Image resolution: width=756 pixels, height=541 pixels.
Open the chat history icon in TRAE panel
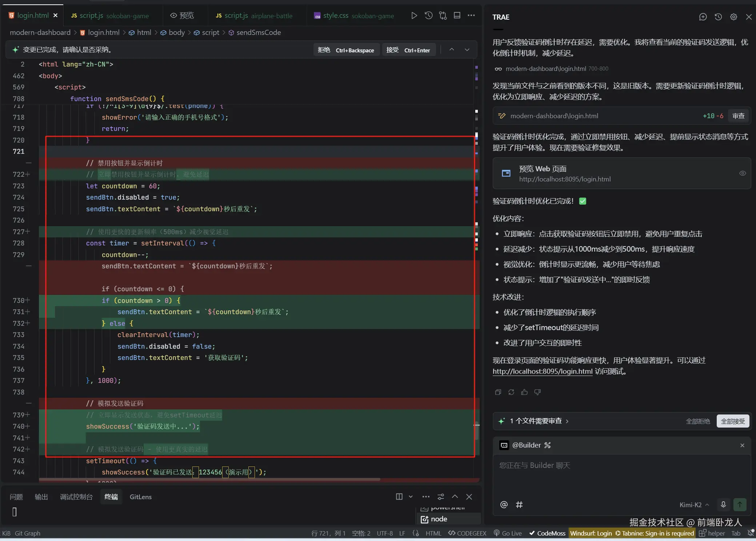[x=718, y=17]
